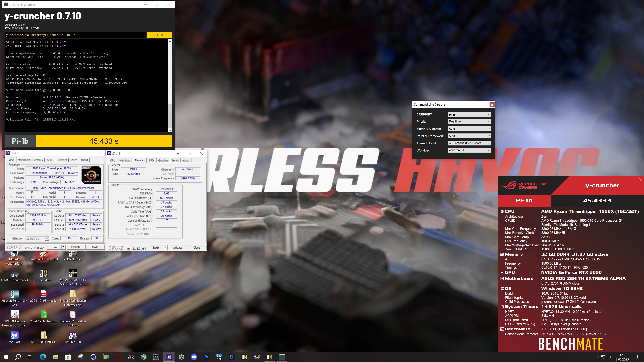Open Cinema 4D sphere icon in taskbar
The height and width of the screenshot is (362, 644).
coord(93,357)
